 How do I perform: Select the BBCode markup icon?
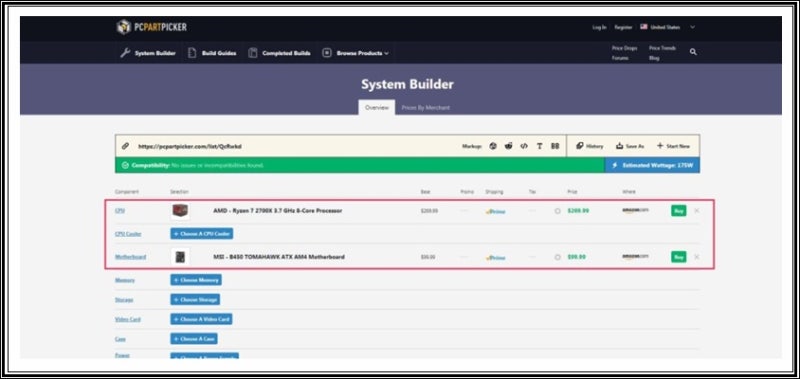click(x=555, y=146)
